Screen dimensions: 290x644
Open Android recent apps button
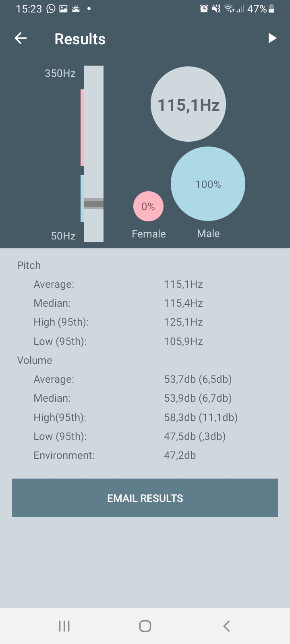(64, 626)
